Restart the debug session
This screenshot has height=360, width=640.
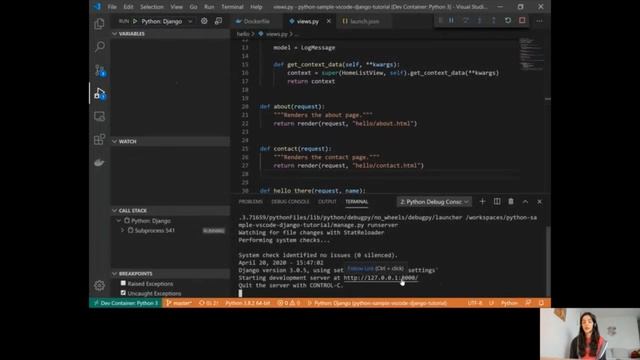[x=508, y=20]
